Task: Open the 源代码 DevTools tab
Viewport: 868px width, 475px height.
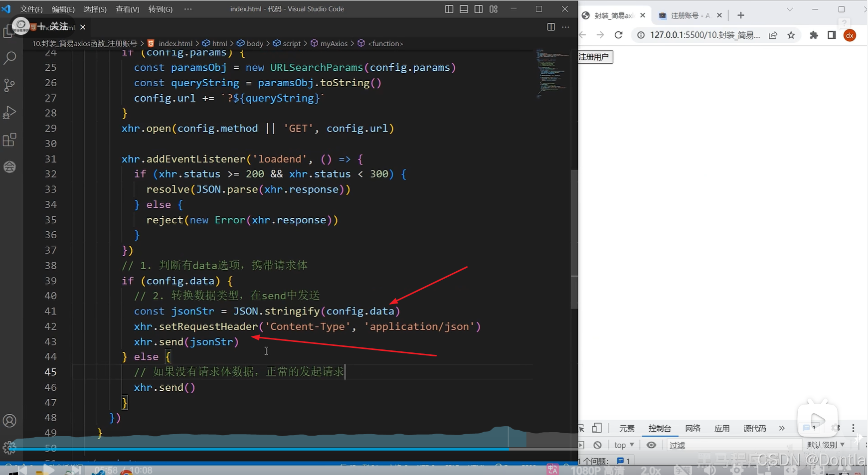Action: coord(755,429)
